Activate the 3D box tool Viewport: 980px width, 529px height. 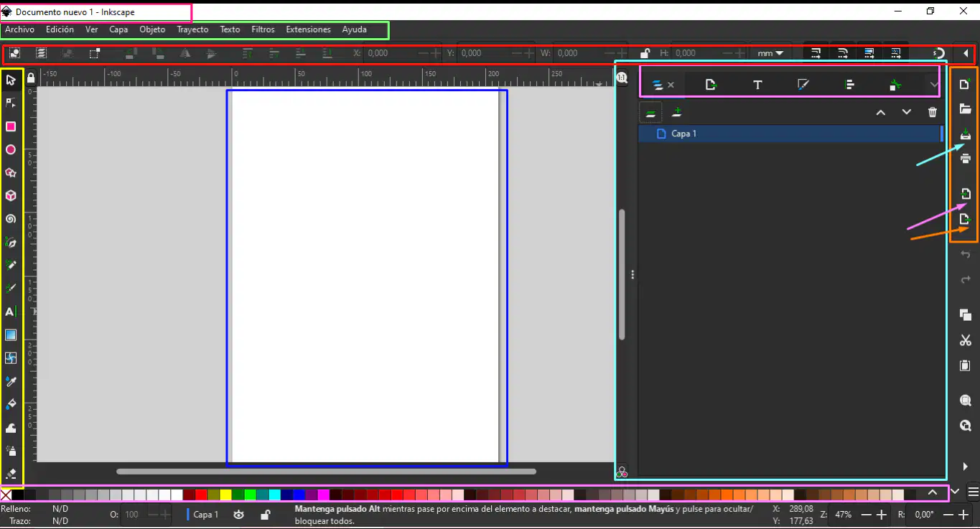[11, 196]
